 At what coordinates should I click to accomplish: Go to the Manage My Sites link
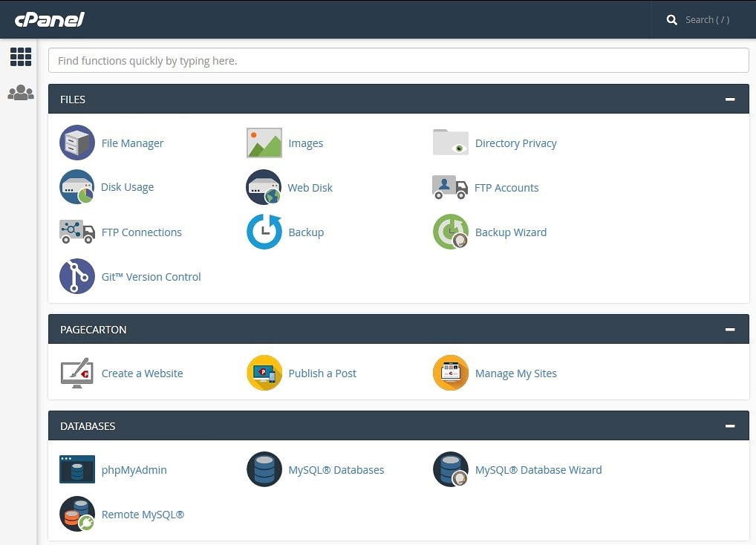(516, 373)
